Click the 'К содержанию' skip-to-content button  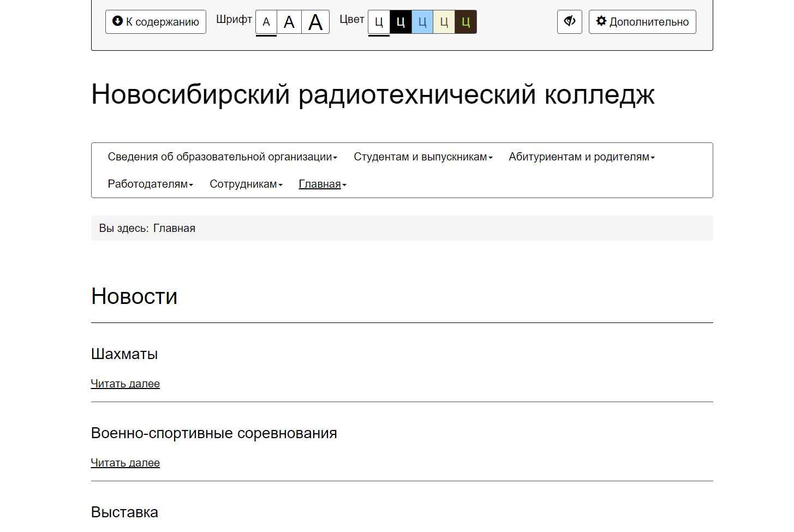156,22
